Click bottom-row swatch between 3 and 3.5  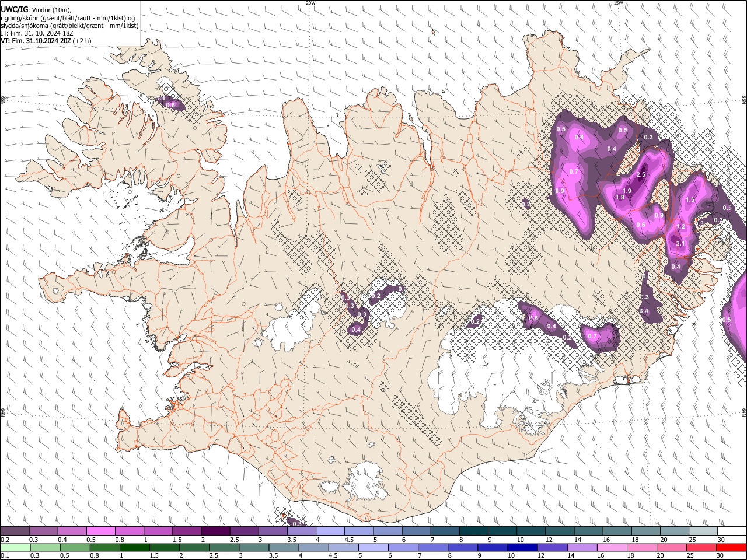pos(254,547)
